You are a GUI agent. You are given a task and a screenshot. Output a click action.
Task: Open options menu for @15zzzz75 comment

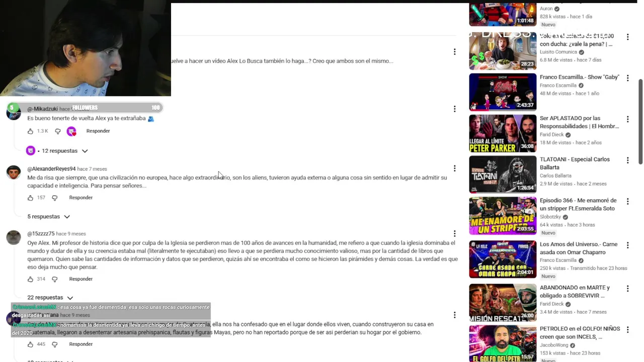(454, 234)
